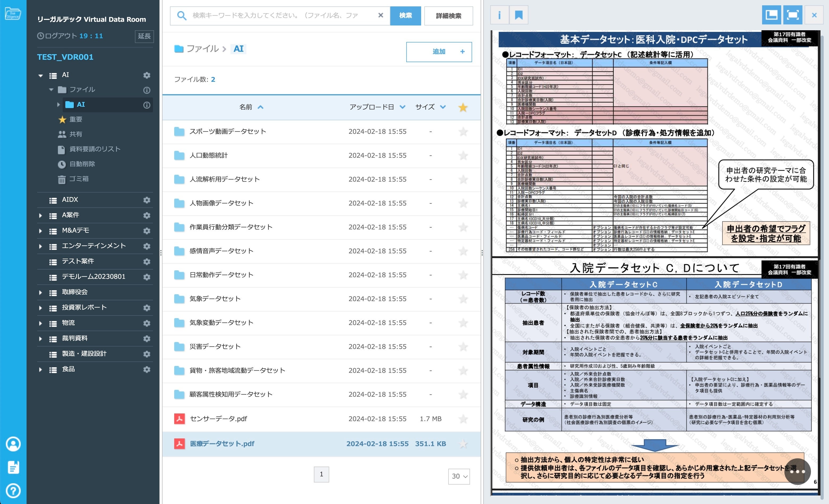Switch the preview to split layout view
This screenshot has height=504, width=829.
click(771, 15)
